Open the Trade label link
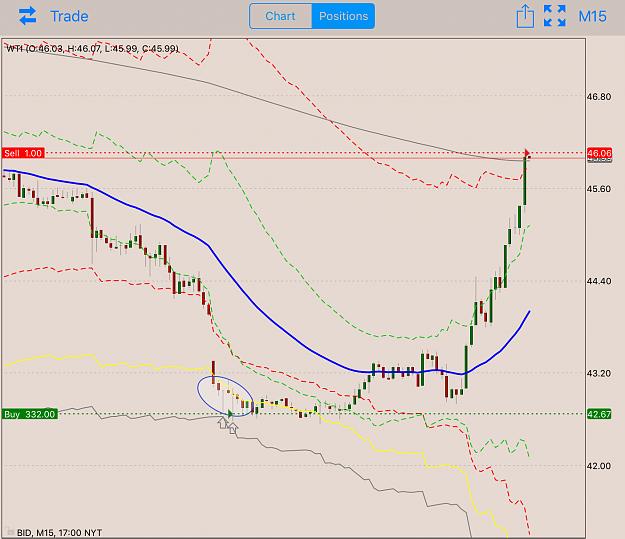Viewport: 625px width, 539px height. pos(69,16)
